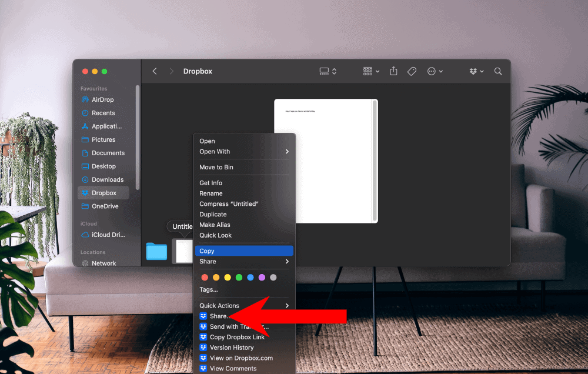The image size is (588, 374).
Task: Select the Recents item in sidebar
Action: (x=99, y=113)
